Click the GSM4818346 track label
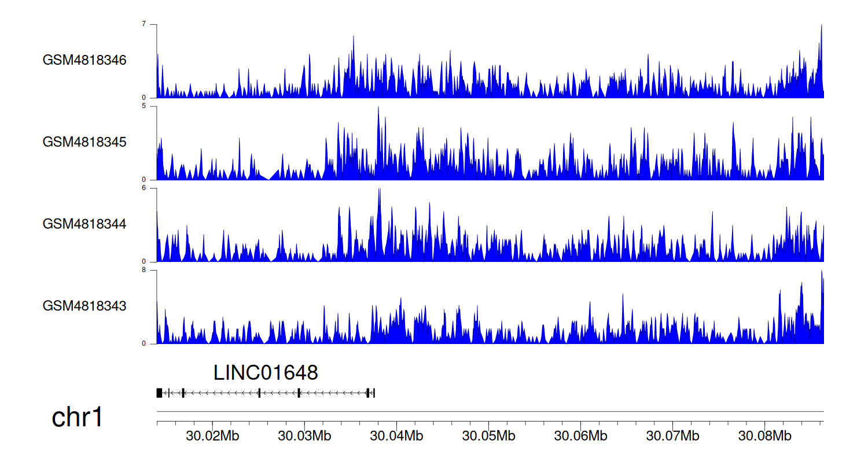The image size is (868, 451). [84, 60]
